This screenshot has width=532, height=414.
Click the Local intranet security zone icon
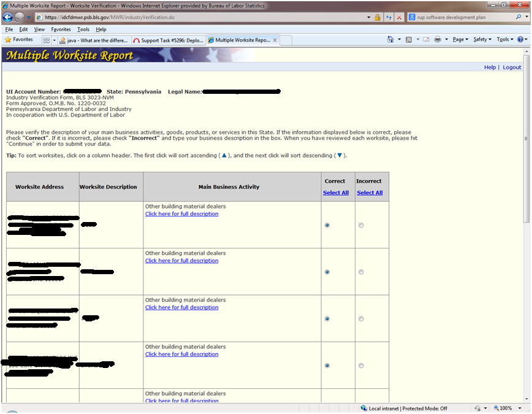coord(363,408)
